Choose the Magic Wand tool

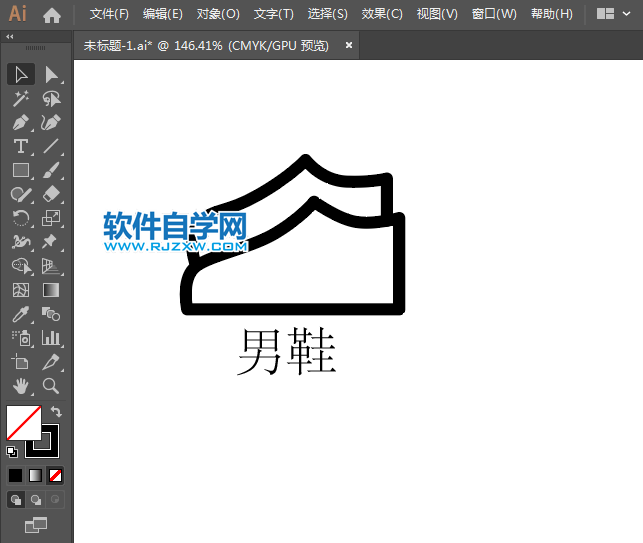point(21,99)
